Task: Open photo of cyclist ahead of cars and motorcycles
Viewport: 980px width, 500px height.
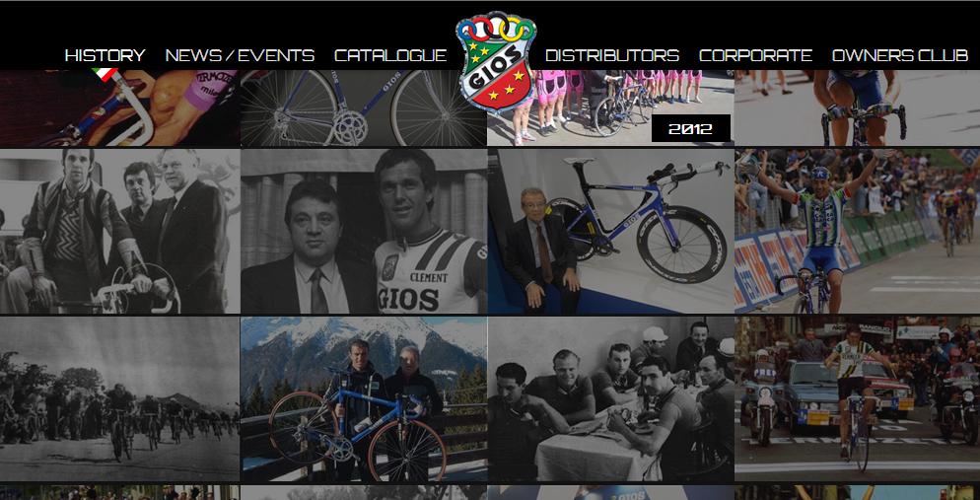Action: click(x=858, y=399)
